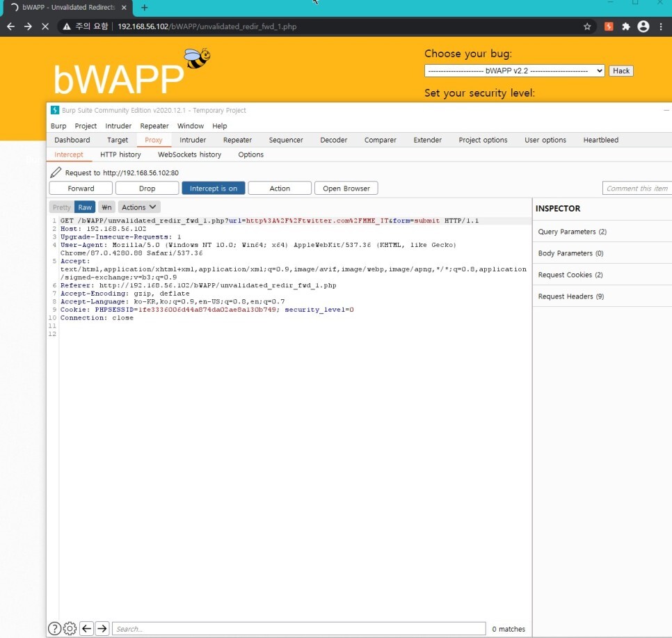Open the User options tab

pos(545,140)
